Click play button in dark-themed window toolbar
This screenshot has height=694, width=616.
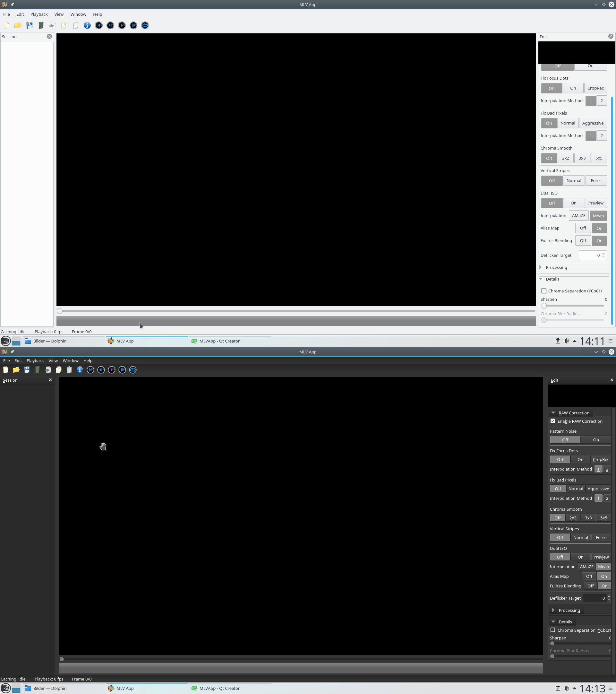coord(111,370)
